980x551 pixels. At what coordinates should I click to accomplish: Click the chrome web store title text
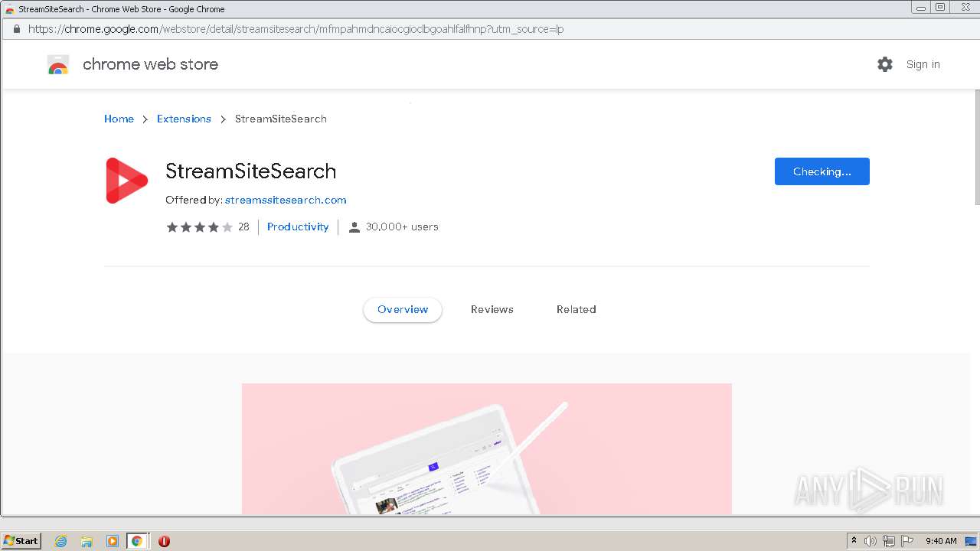(150, 64)
